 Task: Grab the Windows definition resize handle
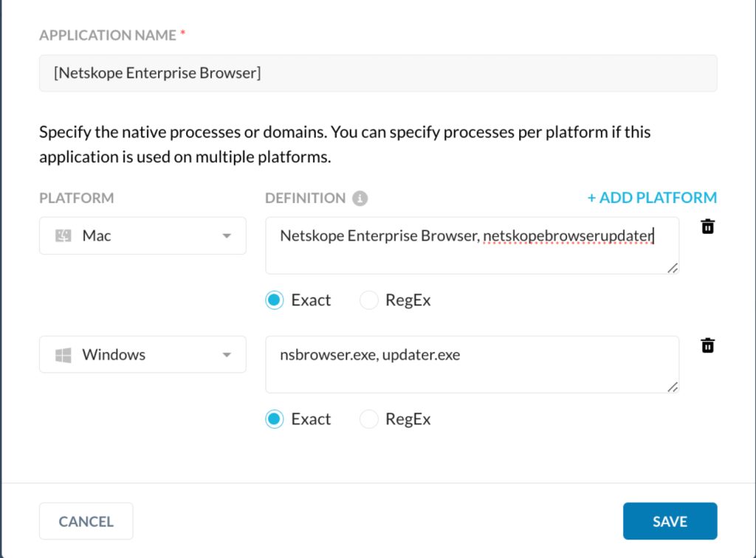[x=673, y=387]
